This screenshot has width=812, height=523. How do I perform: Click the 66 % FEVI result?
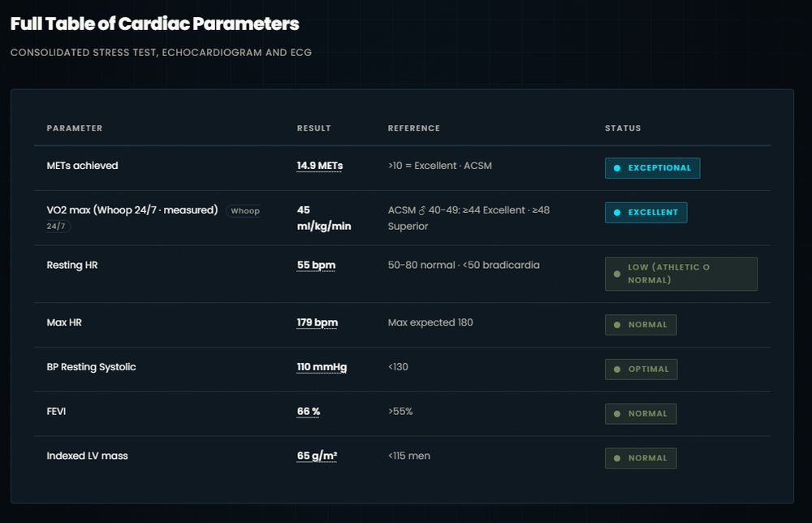(308, 412)
